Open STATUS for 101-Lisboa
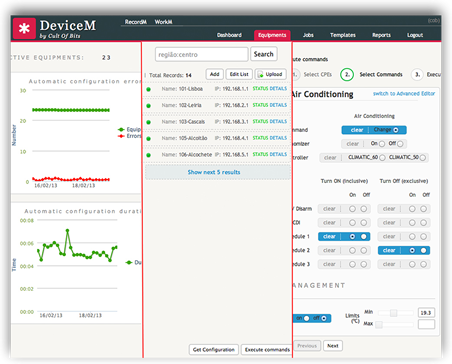The height and width of the screenshot is (364, 452). [x=260, y=89]
